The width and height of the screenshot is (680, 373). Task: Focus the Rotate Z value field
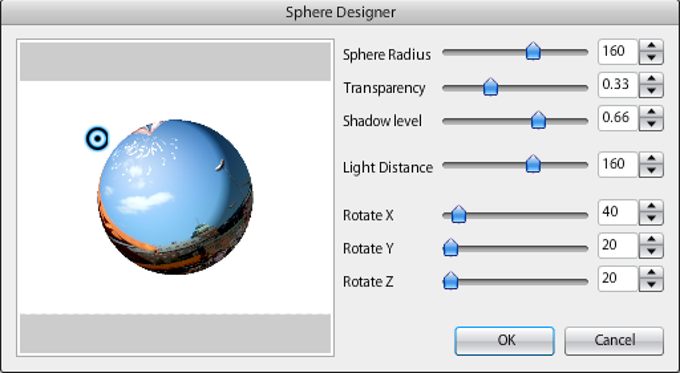click(x=618, y=278)
